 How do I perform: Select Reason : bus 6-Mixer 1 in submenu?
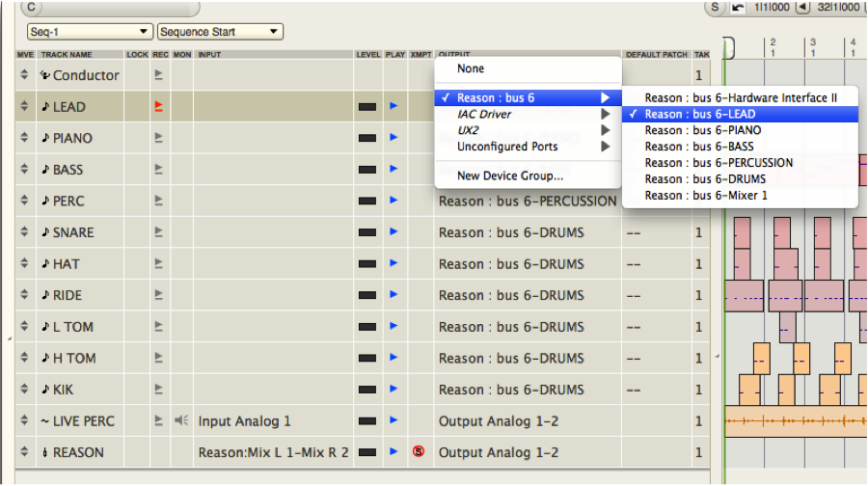(x=740, y=196)
